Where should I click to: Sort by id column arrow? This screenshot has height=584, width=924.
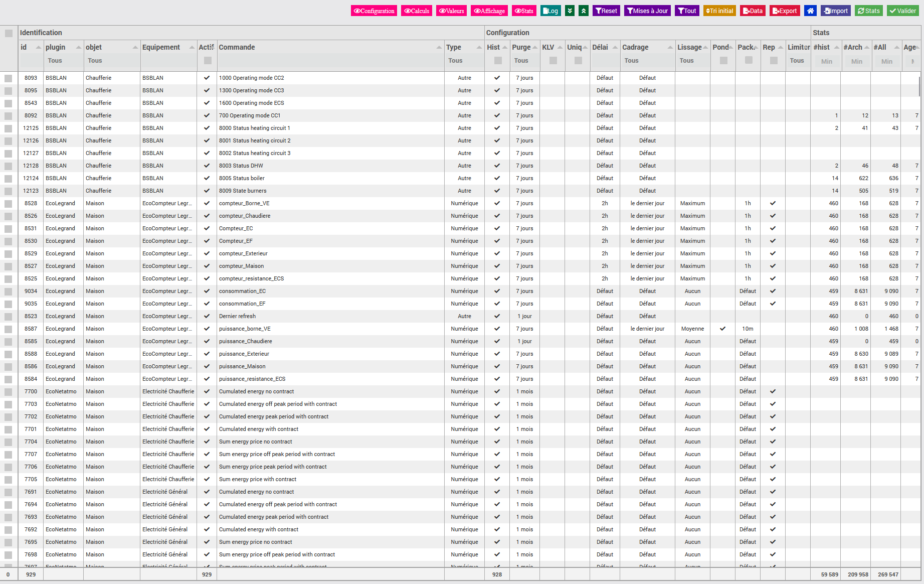(x=39, y=47)
